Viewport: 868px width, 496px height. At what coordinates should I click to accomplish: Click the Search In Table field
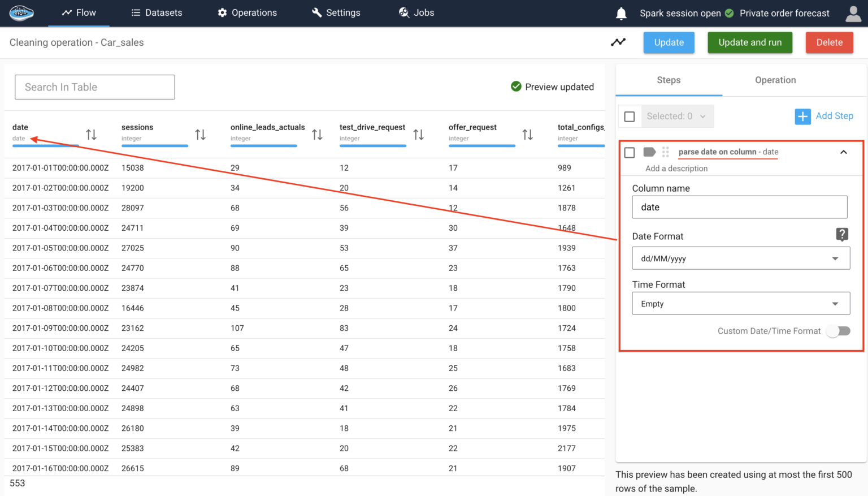click(94, 87)
